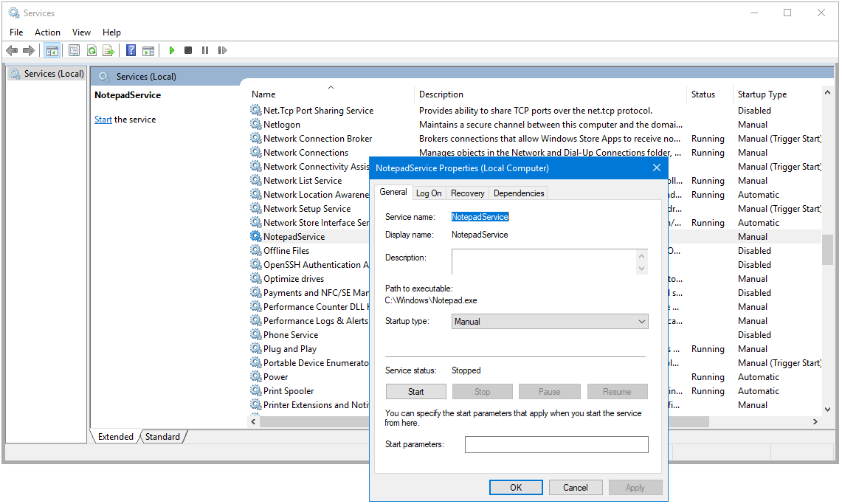Toggle the Show/Hide Console Tree icon

click(52, 50)
